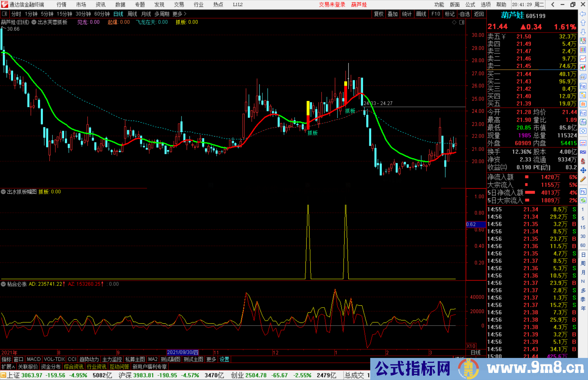Open the F12 icon in right sidebar
The image size is (588, 380).
(x=583, y=113)
